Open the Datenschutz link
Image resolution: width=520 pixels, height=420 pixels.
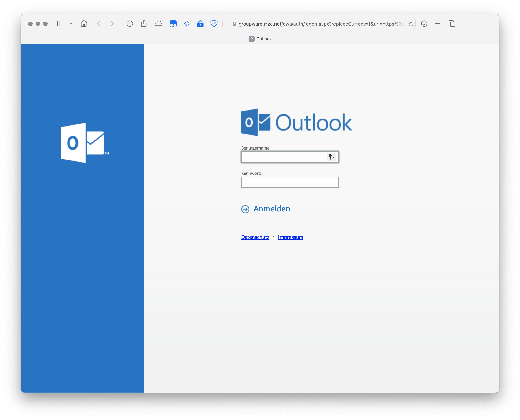tap(255, 237)
